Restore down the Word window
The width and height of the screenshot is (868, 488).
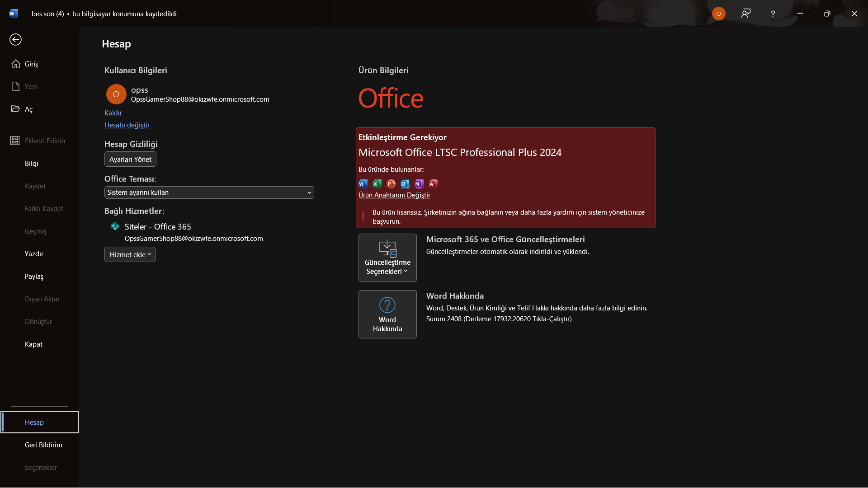click(x=827, y=14)
